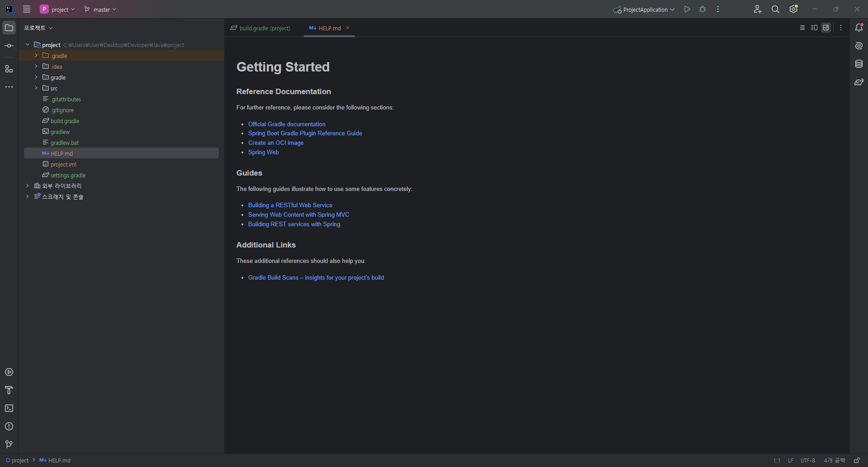
Task: Toggle read-only lock in status bar
Action: (857, 460)
